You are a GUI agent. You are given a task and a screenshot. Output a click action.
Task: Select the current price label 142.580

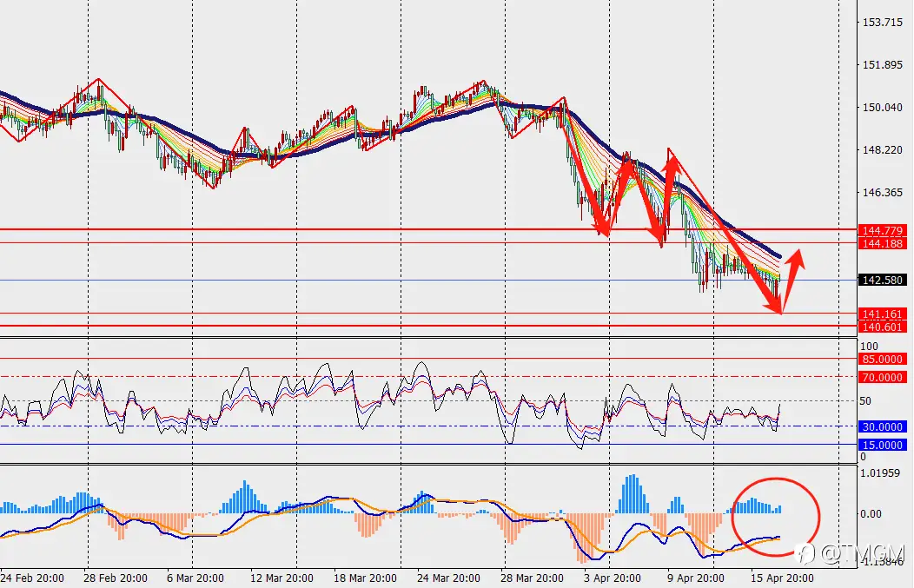click(882, 281)
